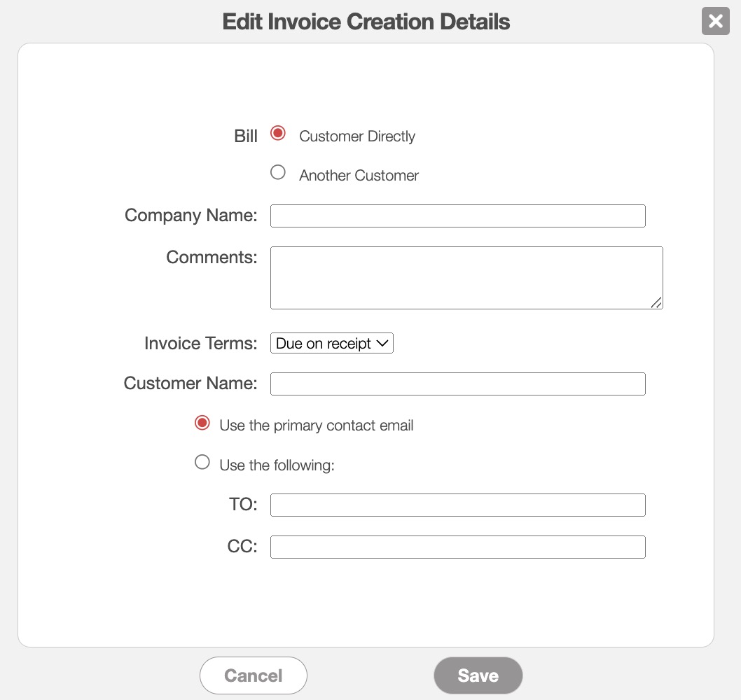This screenshot has width=741, height=700.
Task: Save the invoice creation details
Action: (478, 675)
